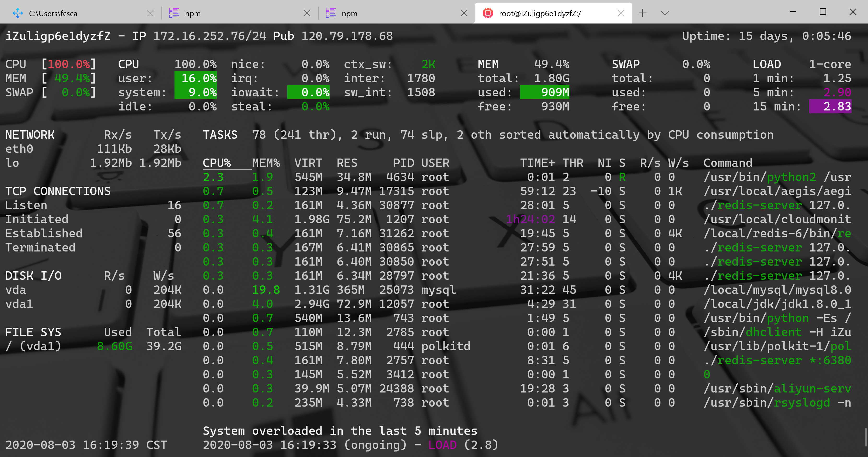Click the magenta LOAD alert text
Screen dimensions: 868x457
coord(442,445)
